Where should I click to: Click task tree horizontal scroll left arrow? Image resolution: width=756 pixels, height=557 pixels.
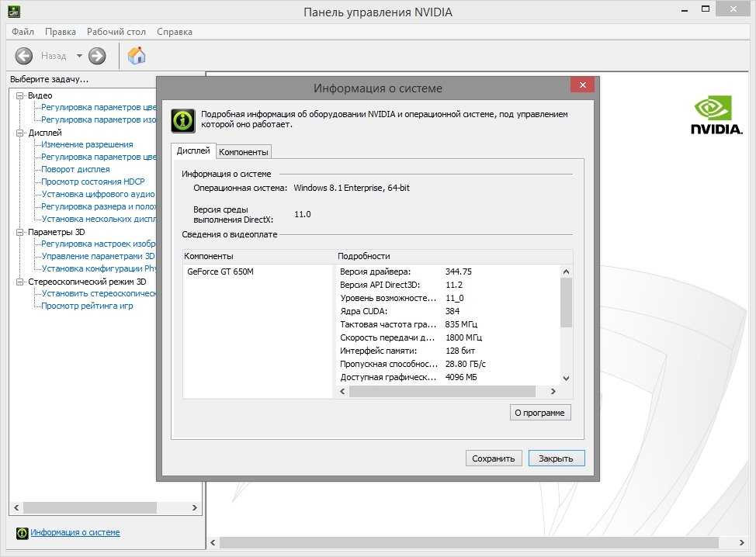(x=16, y=507)
